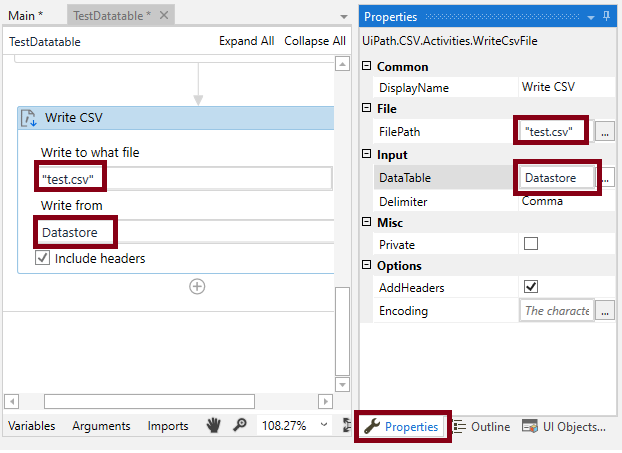Open FilePath expression editor ellipsis button
Viewport: 622px width, 453px height.
604,131
